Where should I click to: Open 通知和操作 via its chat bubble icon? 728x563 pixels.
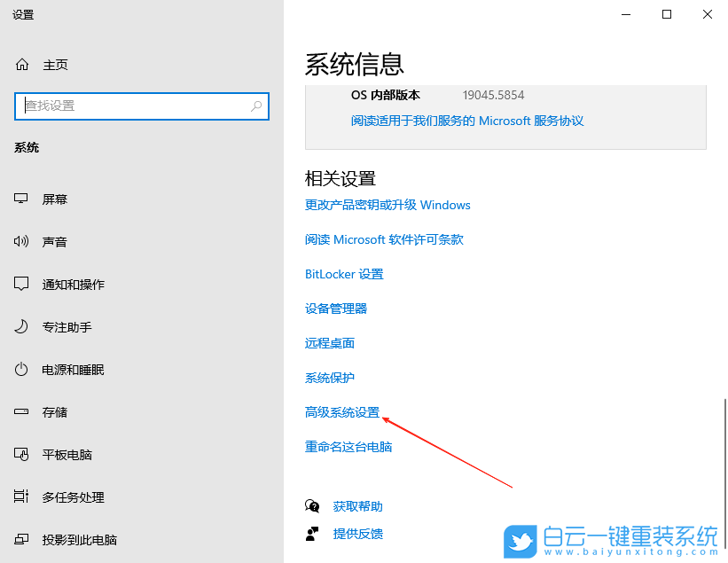[20, 284]
